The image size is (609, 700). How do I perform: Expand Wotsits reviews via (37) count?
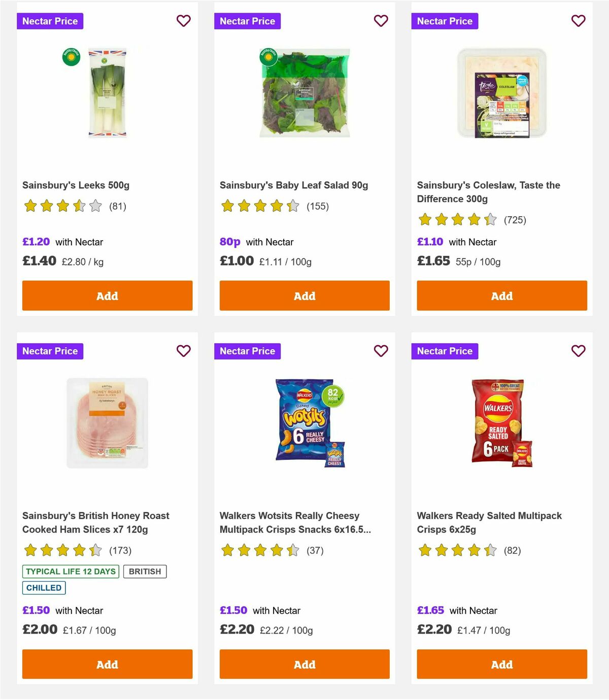click(x=314, y=550)
